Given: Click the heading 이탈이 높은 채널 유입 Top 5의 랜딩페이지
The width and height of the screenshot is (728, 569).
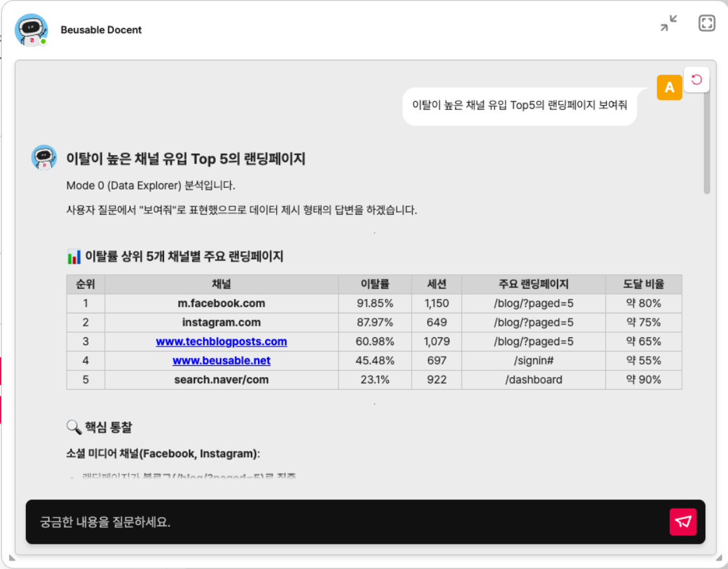Looking at the screenshot, I should tap(185, 159).
